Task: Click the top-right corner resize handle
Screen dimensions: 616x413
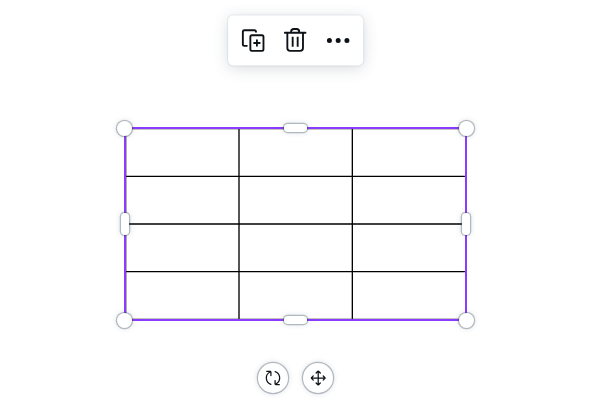Action: (466, 128)
